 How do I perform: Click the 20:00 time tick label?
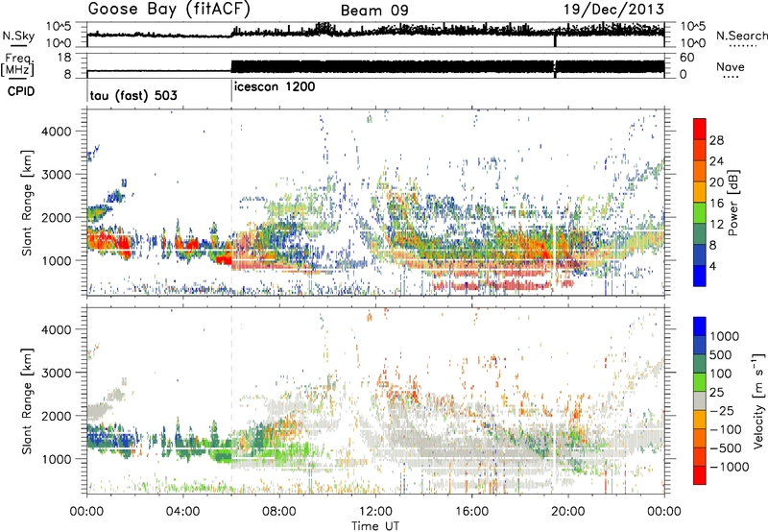567,512
